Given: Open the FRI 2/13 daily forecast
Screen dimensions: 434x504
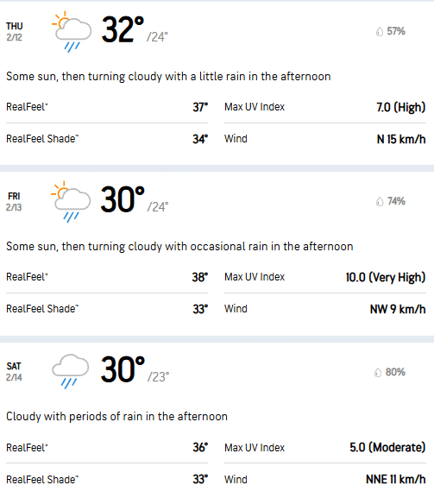Looking at the screenshot, I should pos(217,254).
